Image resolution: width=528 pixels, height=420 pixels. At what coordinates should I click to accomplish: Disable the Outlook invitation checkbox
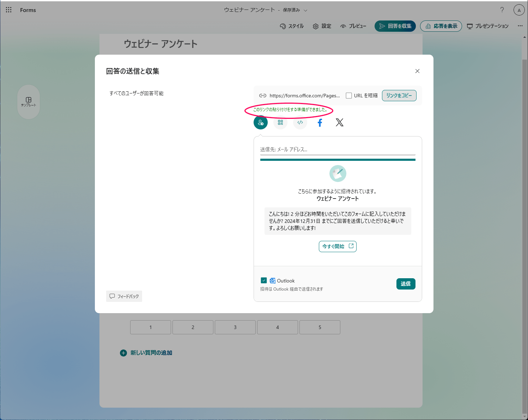tap(263, 280)
